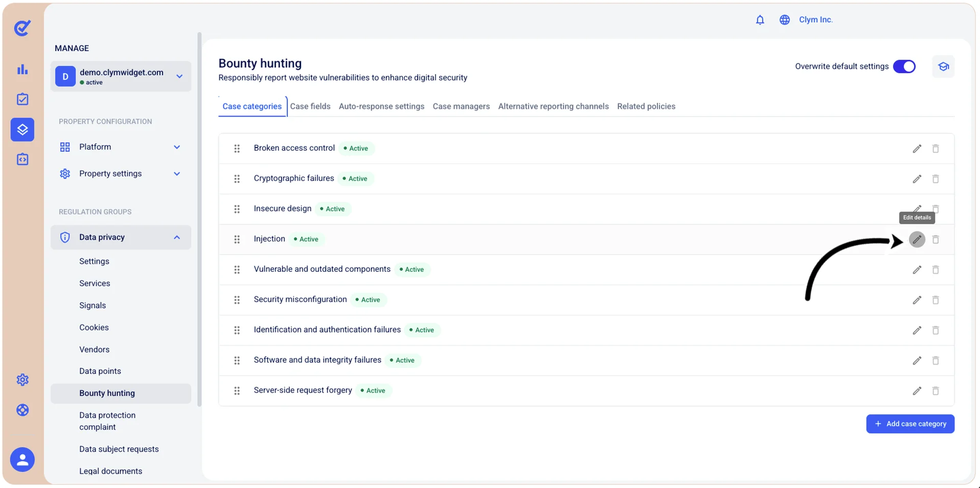
Task: Click drag handle of Identification and authentication failures
Action: pyautogui.click(x=237, y=330)
